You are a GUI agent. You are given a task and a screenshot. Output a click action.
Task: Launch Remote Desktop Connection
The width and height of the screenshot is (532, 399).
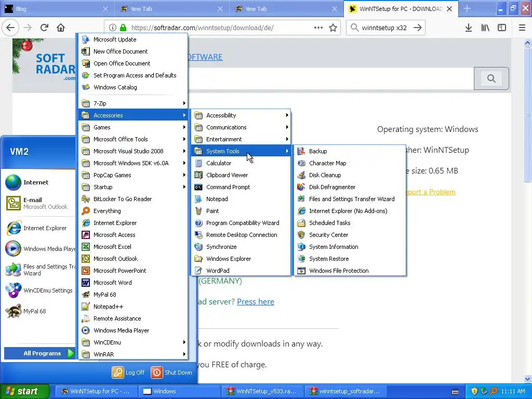[x=241, y=235]
